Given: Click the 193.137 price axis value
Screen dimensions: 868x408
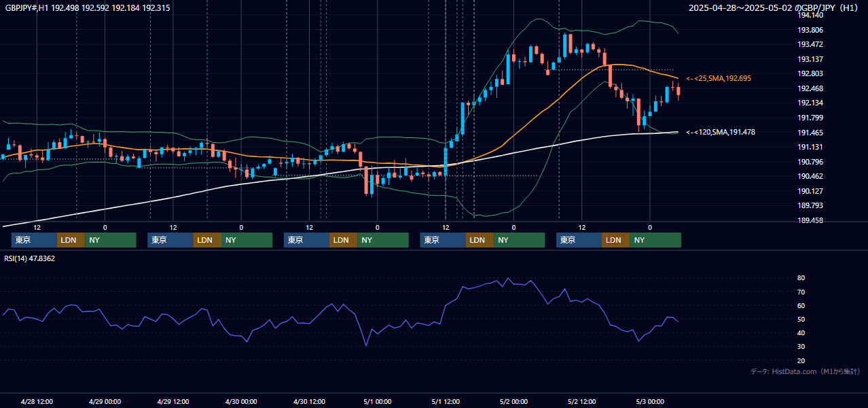Looking at the screenshot, I should 811,59.
